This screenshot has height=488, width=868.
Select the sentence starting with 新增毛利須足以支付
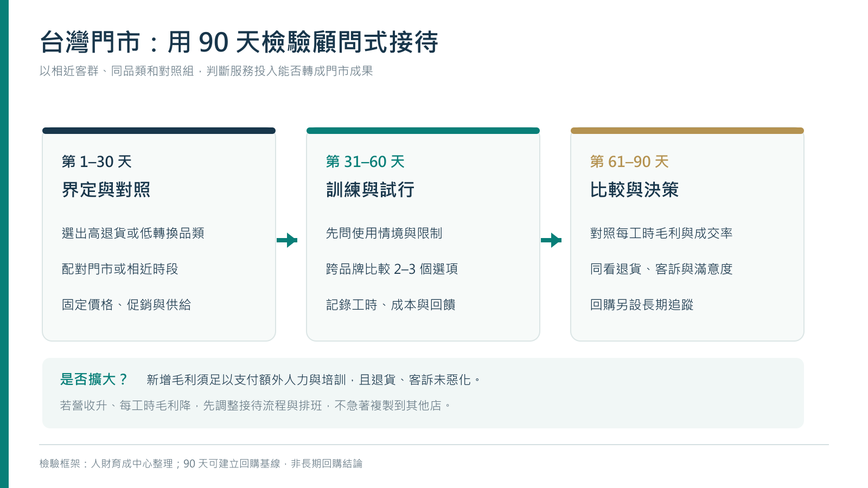[x=314, y=380]
